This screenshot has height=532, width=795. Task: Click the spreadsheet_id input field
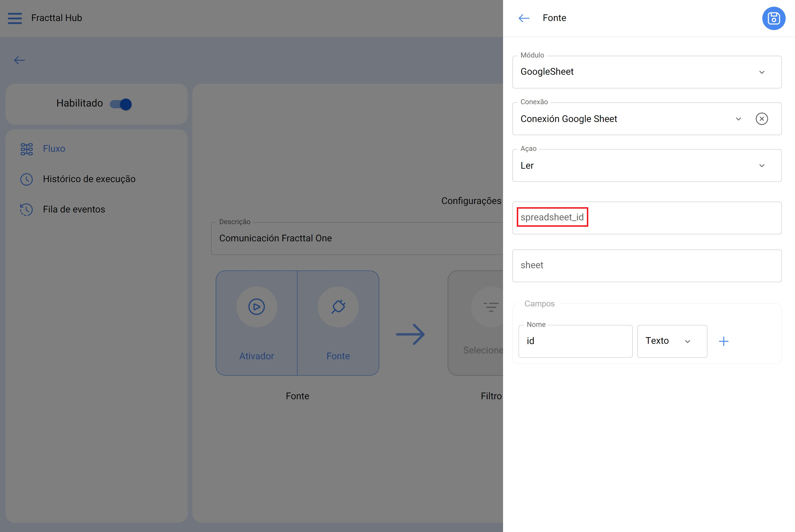pos(647,218)
